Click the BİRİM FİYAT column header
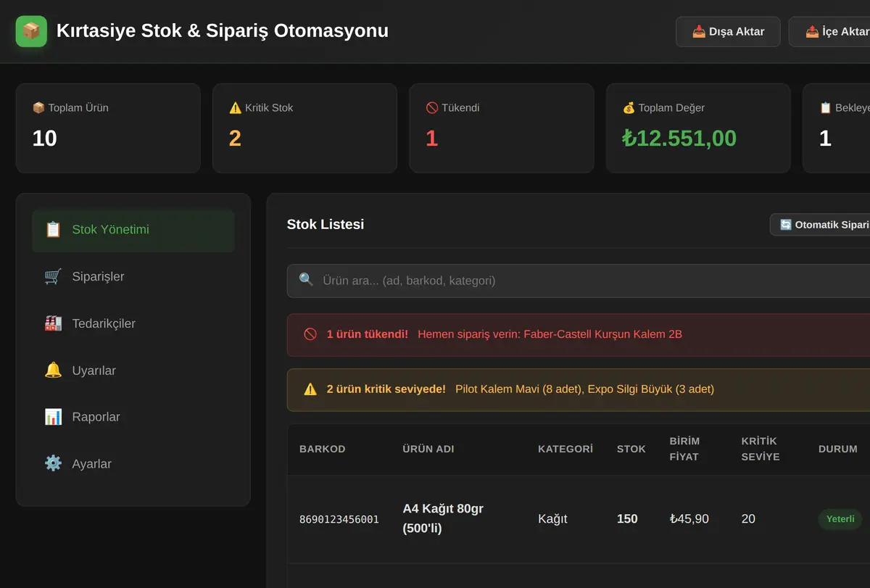 [685, 449]
